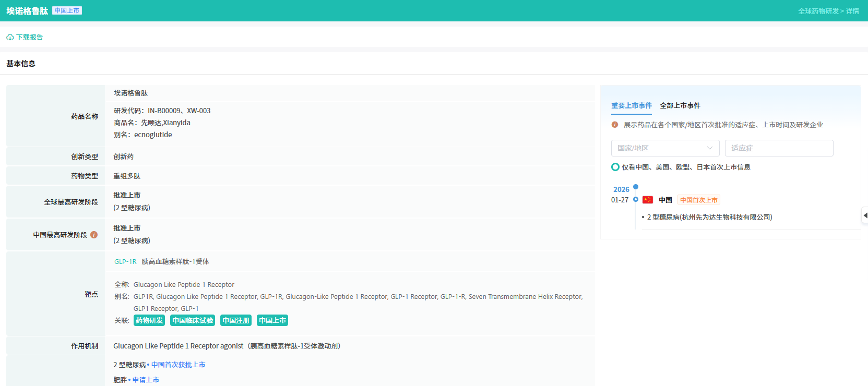Click the 药物研发 related tag
The image size is (868, 386).
pos(149,320)
